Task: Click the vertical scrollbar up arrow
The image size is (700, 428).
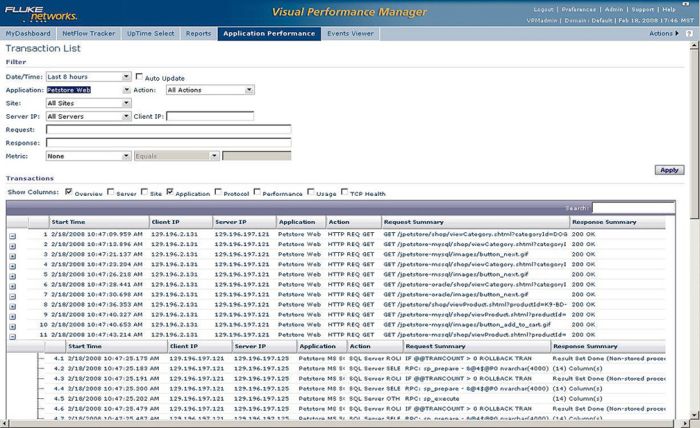Action: (x=694, y=45)
